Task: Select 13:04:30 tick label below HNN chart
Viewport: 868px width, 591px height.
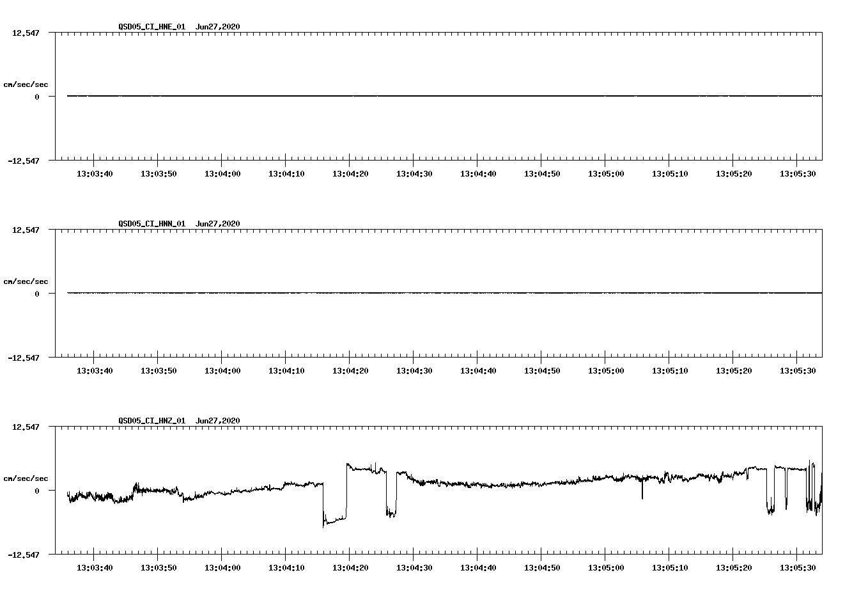Action: [x=414, y=370]
